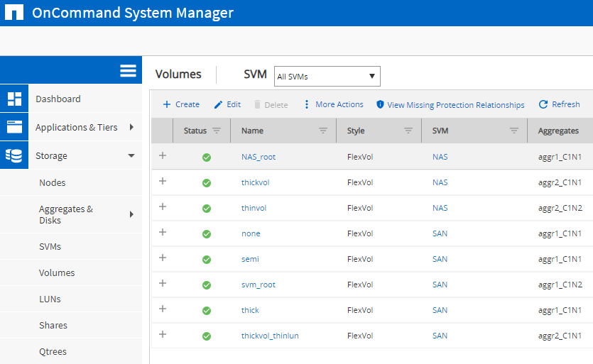
Task: Go to SVMs in the sidebar
Action: [50, 246]
